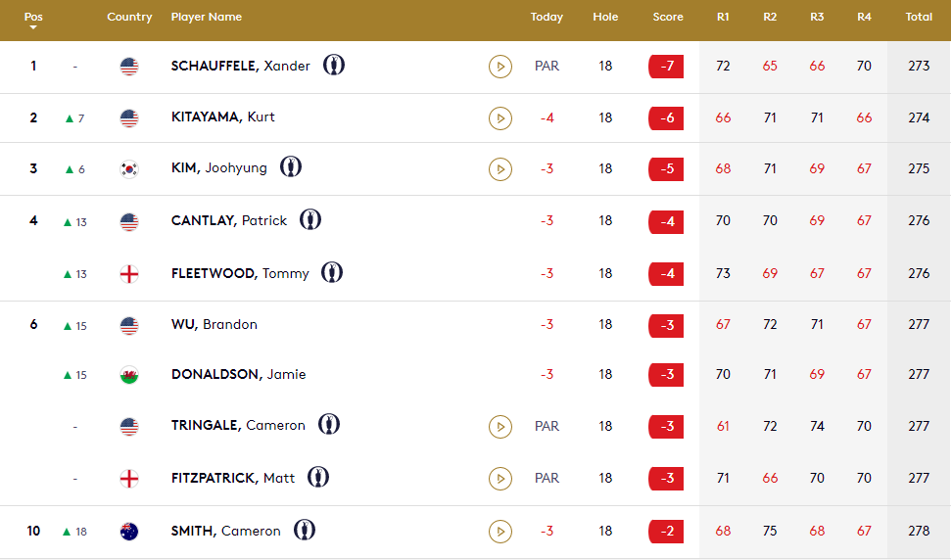Play Xander Schauffele's video highlights
The image size is (951, 560).
pyautogui.click(x=499, y=67)
